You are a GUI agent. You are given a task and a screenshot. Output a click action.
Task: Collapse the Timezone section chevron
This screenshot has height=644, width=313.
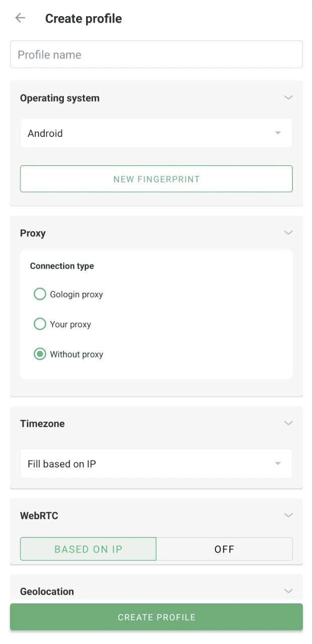click(288, 423)
